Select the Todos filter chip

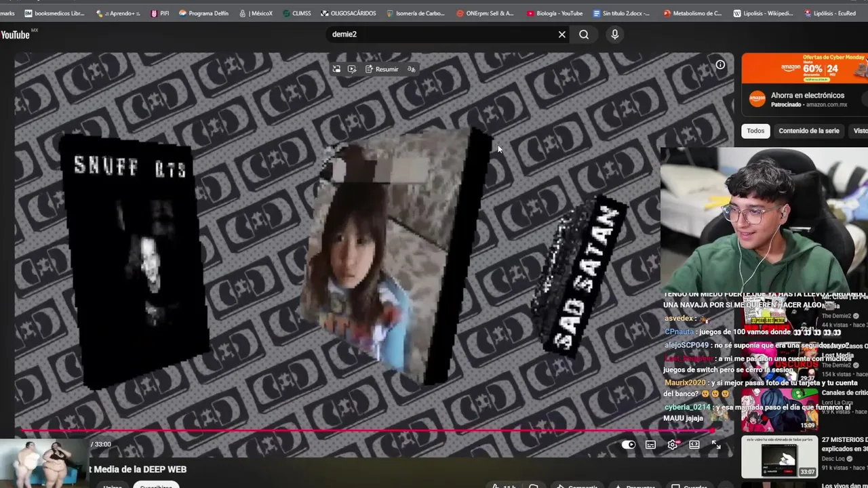click(755, 131)
